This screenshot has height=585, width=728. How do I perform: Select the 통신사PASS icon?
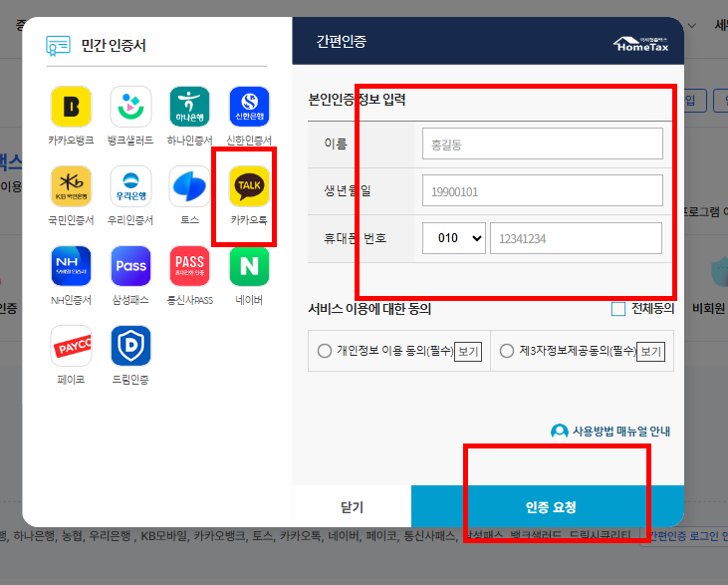pyautogui.click(x=189, y=266)
